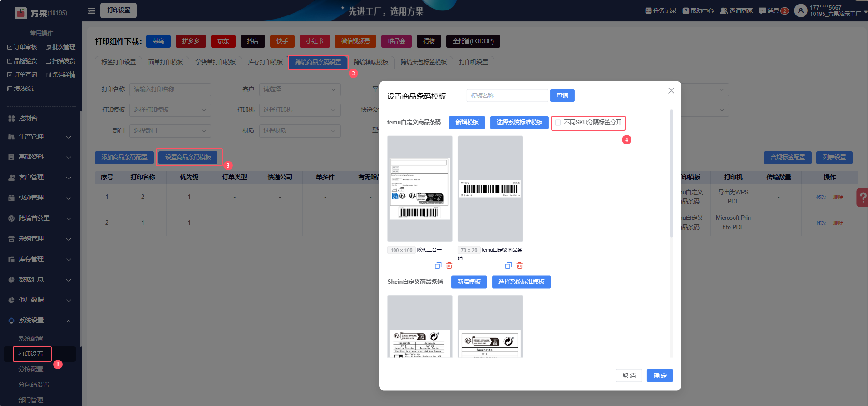Click 修改 for row 1
The height and width of the screenshot is (406, 868).
click(821, 197)
